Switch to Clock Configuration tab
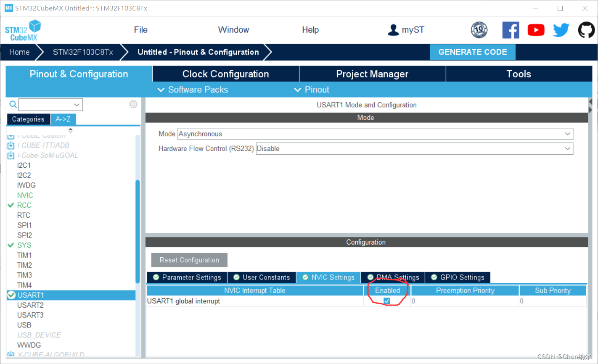The width and height of the screenshot is (598, 364). (x=225, y=74)
